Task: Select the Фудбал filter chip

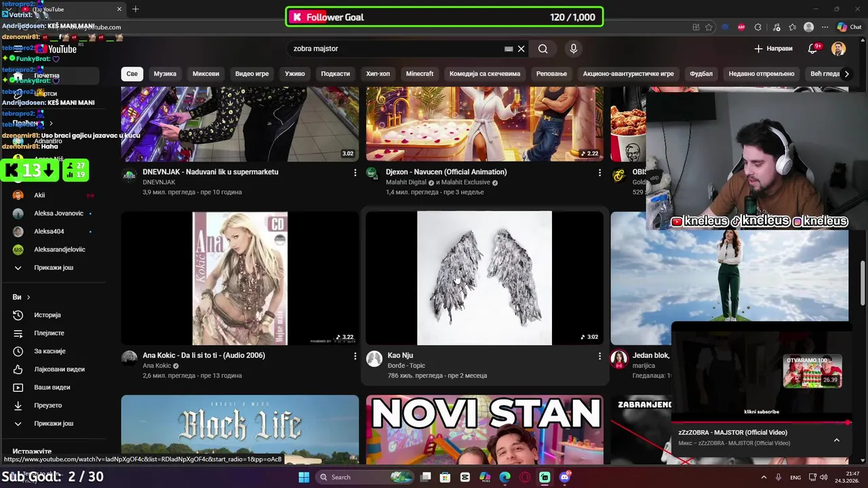Action: tap(701, 74)
